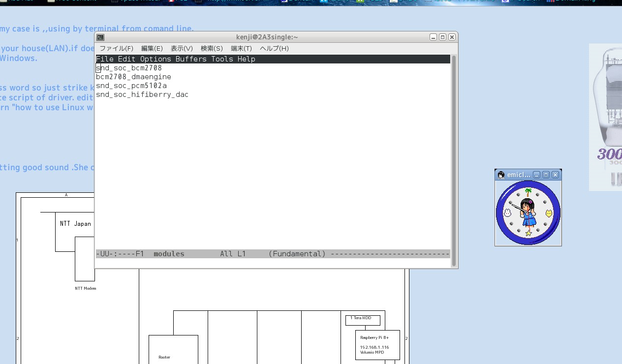622x364 pixels.
Task: Click the character icon on the emiclock title bar
Action: coord(500,175)
